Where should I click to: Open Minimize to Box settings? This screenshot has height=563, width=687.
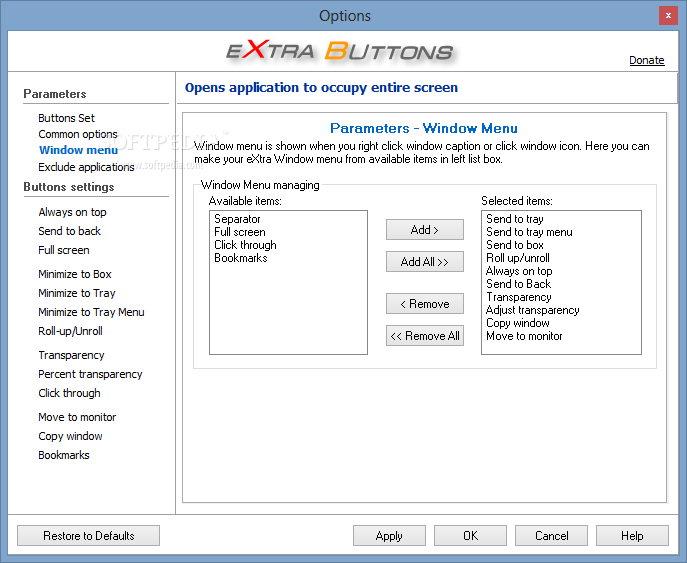tap(74, 274)
